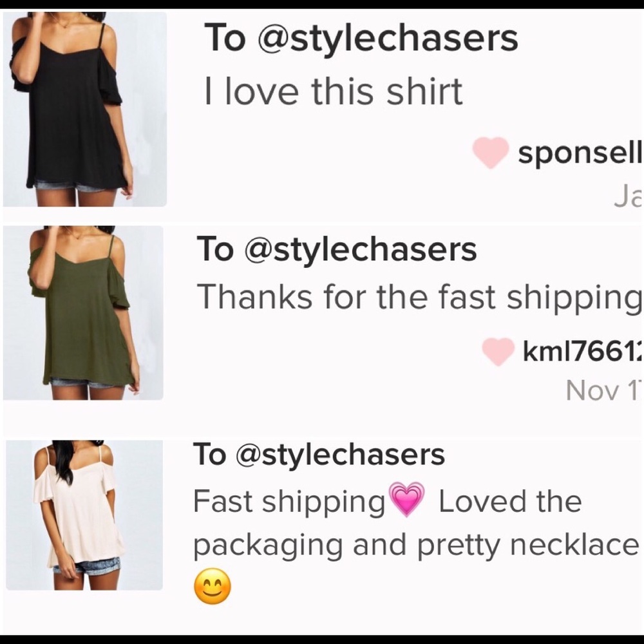
Task: Open @stylechasers above I love this shirt
Action: [388, 38]
